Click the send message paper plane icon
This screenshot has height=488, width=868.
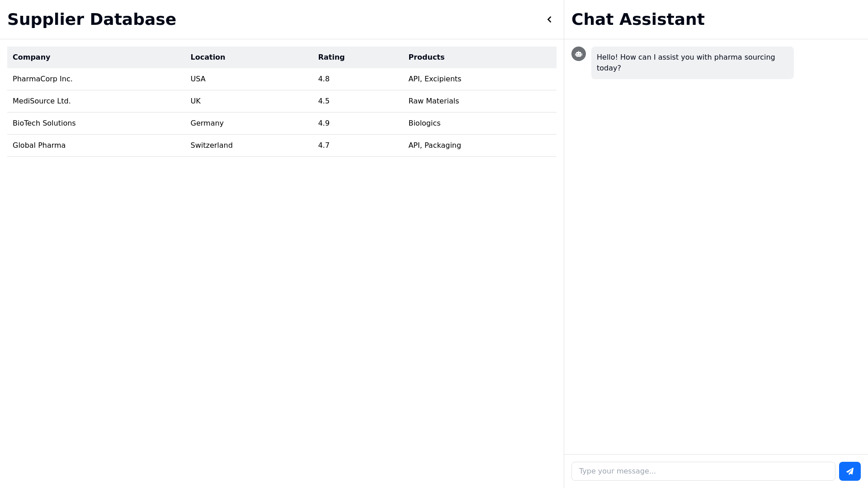pyautogui.click(x=849, y=471)
